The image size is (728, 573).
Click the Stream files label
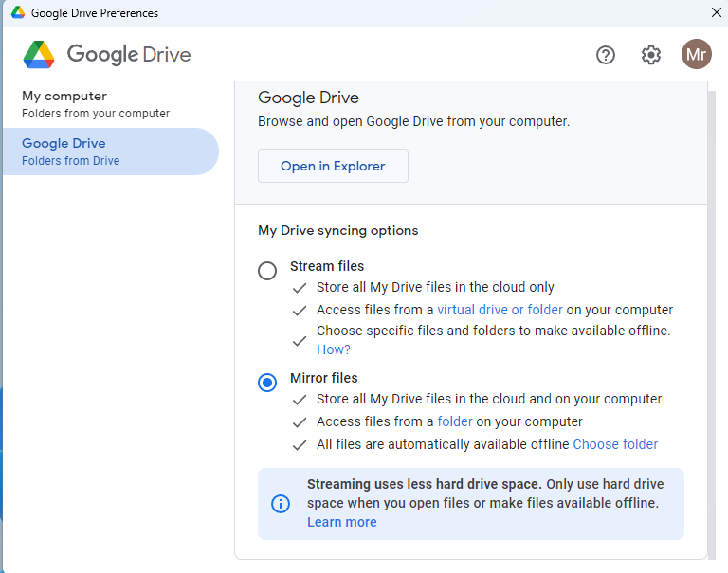[327, 266]
